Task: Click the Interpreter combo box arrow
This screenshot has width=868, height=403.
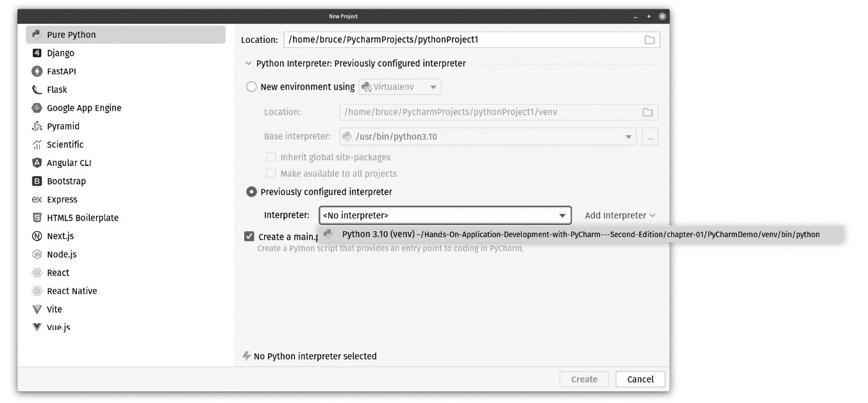Action: [x=563, y=215]
